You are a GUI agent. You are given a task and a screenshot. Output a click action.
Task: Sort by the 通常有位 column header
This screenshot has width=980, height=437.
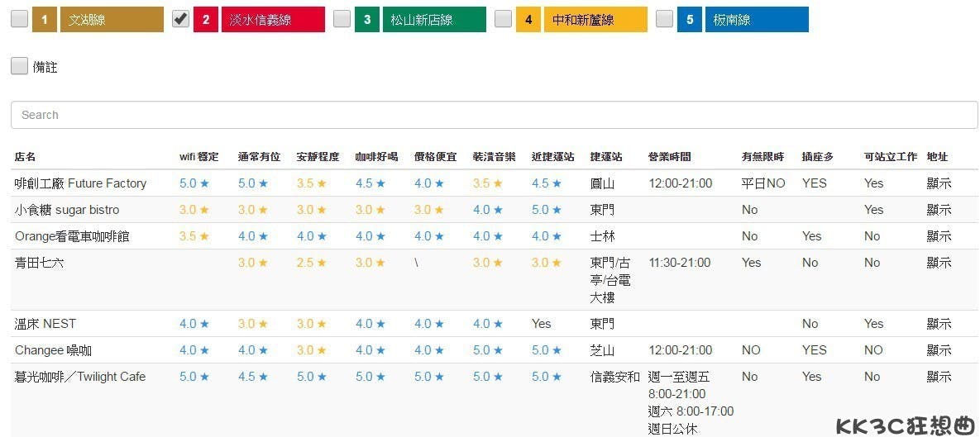259,157
